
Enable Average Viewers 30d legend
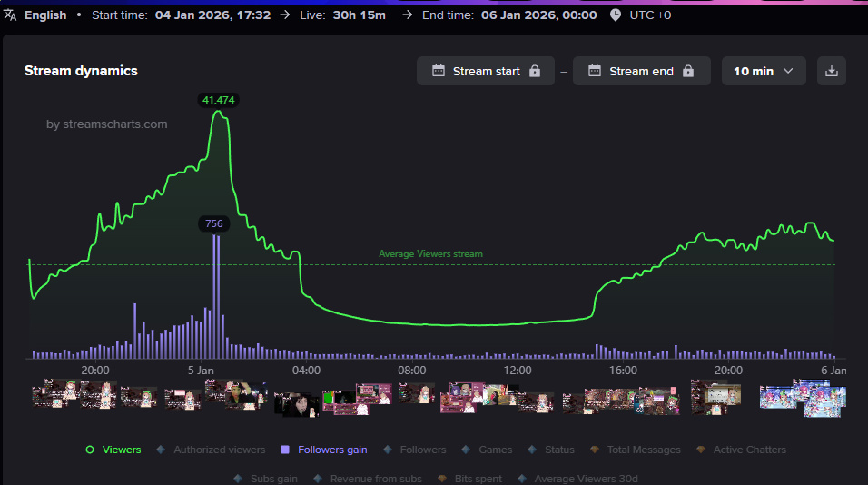pyautogui.click(x=578, y=479)
